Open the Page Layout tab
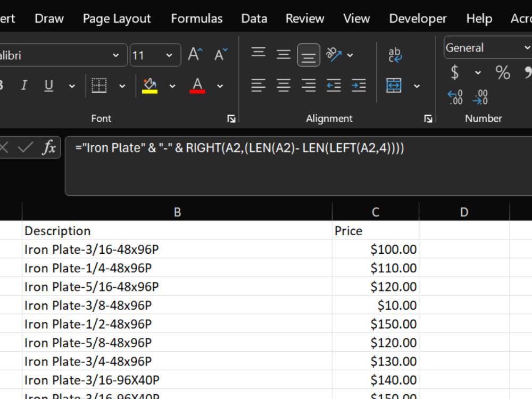This screenshot has width=532, height=399. click(117, 18)
